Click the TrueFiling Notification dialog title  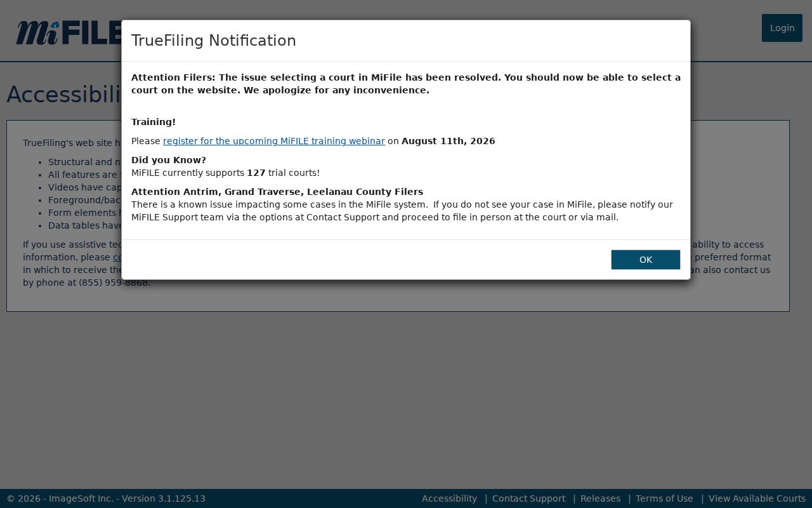pyautogui.click(x=214, y=41)
